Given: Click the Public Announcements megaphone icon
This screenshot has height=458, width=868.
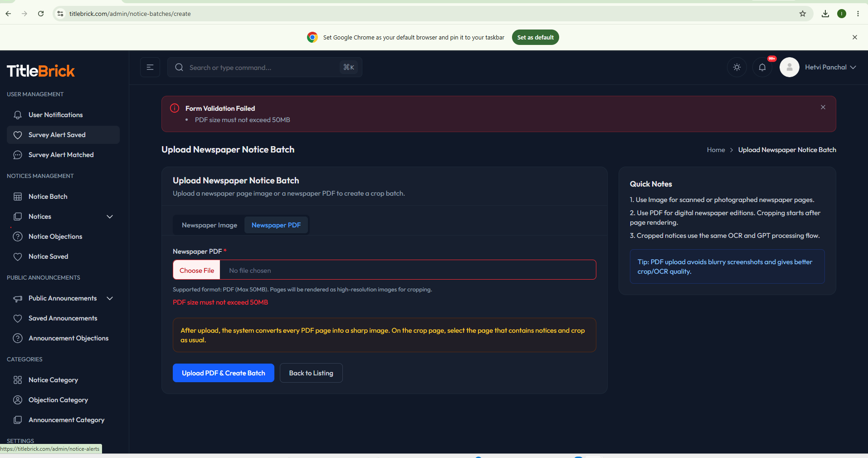Looking at the screenshot, I should tap(18, 298).
